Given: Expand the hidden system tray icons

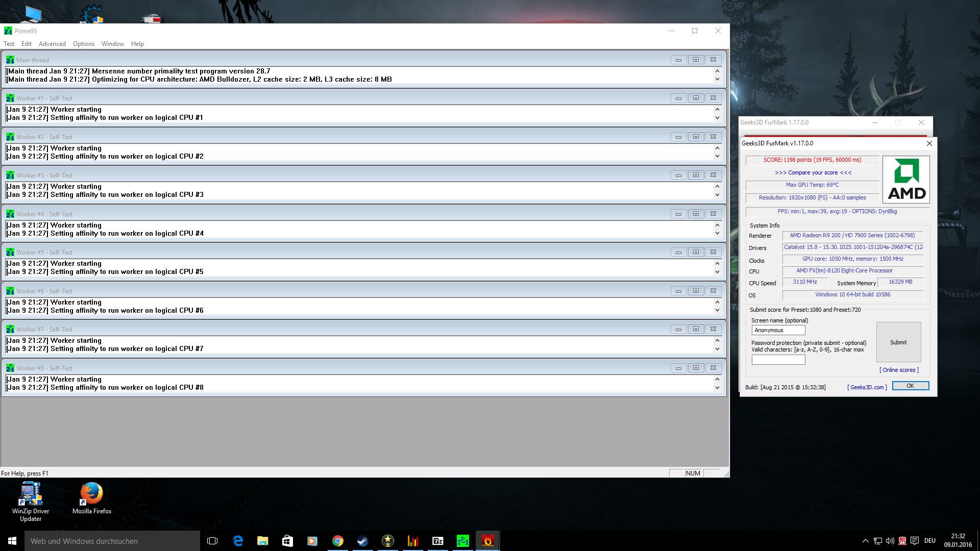Looking at the screenshot, I should [866, 541].
